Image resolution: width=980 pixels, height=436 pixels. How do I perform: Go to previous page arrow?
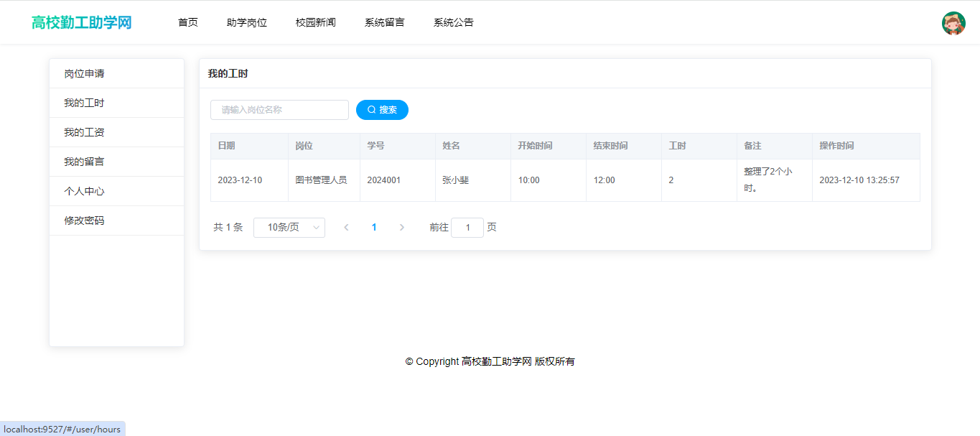tap(346, 228)
